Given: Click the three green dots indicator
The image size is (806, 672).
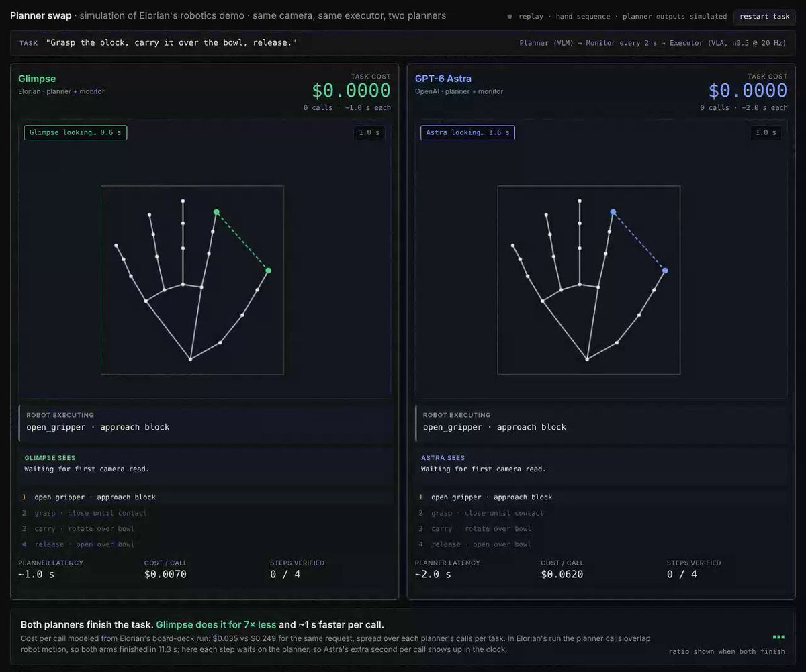Looking at the screenshot, I should [778, 637].
